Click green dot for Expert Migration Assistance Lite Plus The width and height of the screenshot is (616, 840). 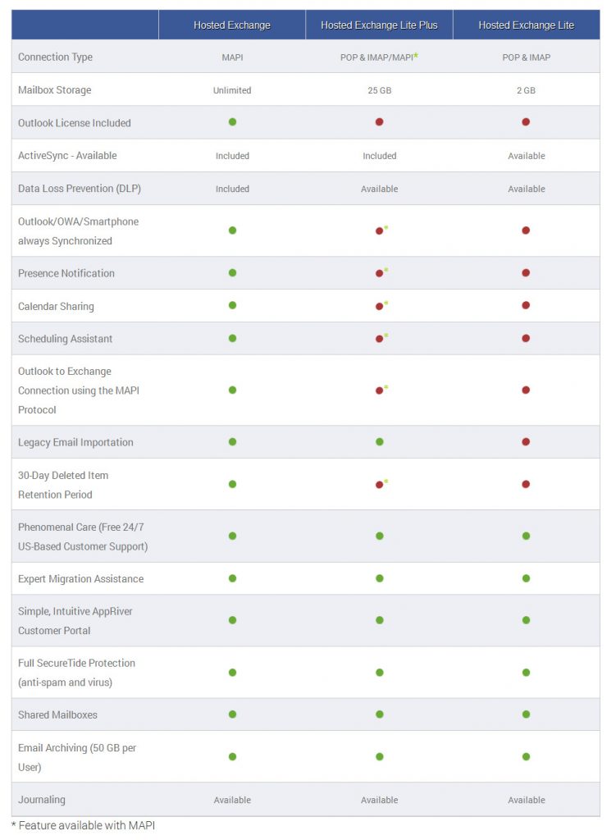click(379, 578)
